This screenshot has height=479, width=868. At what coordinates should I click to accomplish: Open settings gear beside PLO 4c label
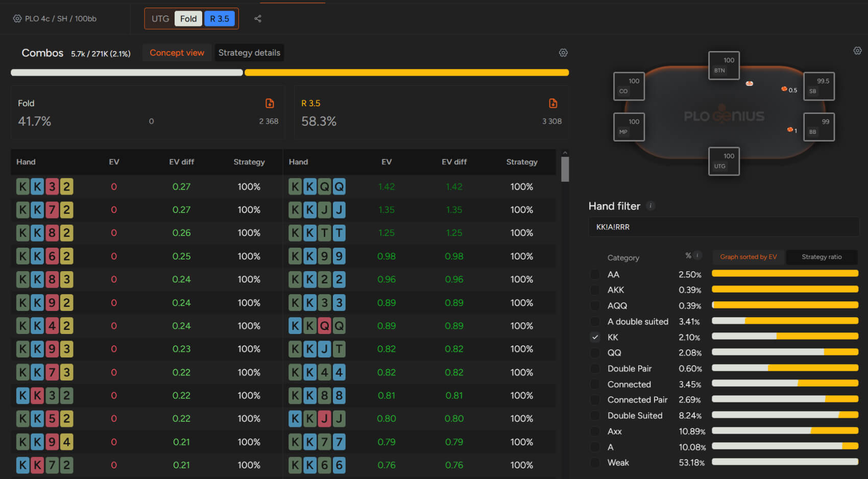tap(17, 19)
